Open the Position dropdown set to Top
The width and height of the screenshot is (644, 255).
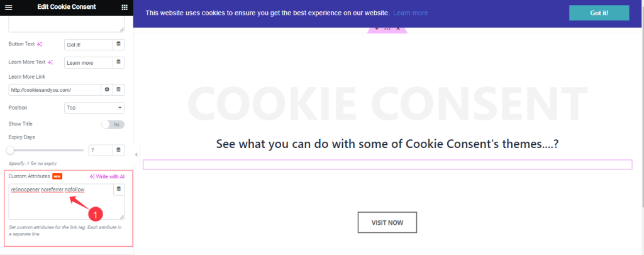pyautogui.click(x=94, y=108)
